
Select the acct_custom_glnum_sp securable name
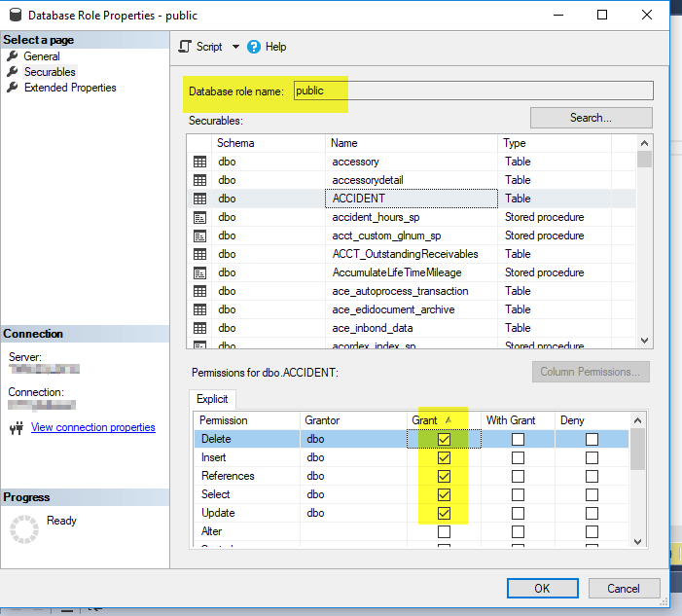point(386,236)
